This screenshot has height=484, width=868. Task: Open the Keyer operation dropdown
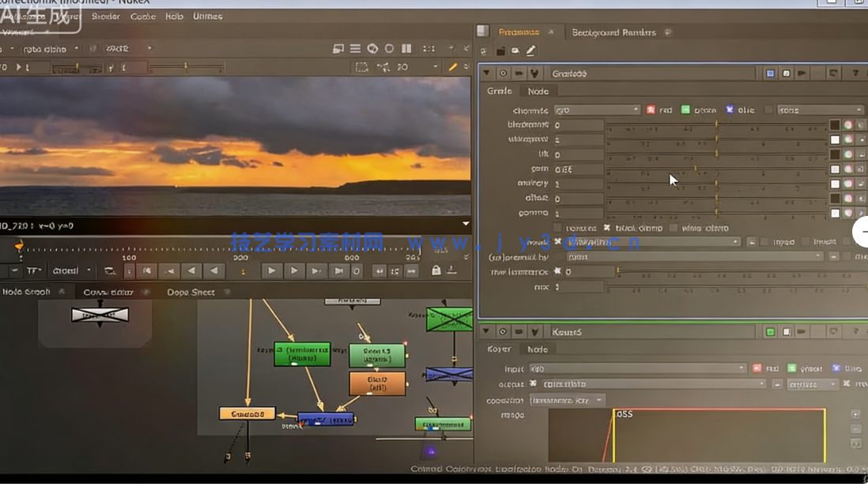[x=568, y=400]
